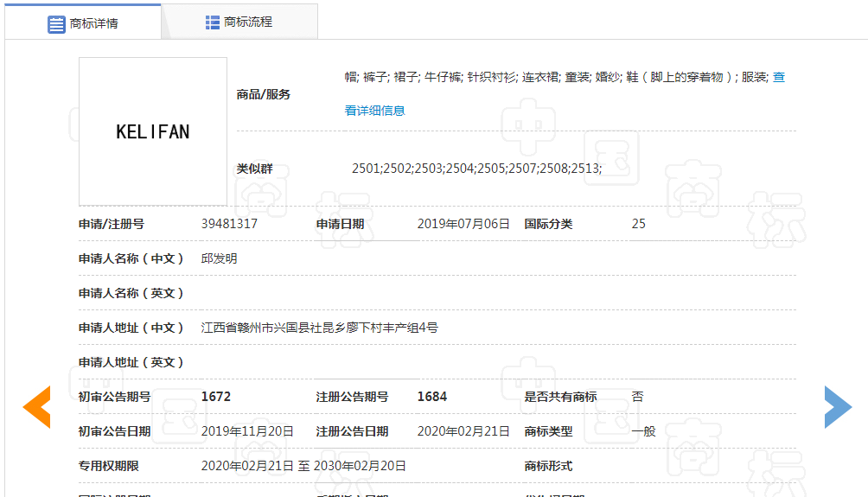The height and width of the screenshot is (497, 868).
Task: Click the exclusive rights period date range
Action: click(x=303, y=466)
